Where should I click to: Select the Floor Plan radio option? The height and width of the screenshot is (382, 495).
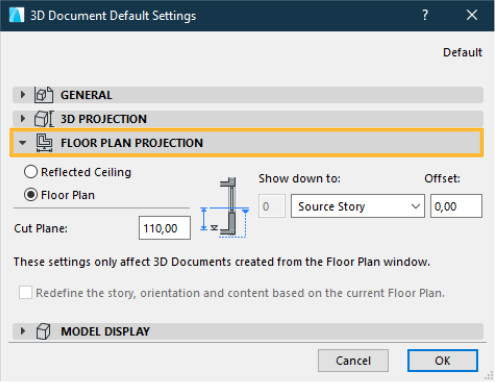tap(31, 195)
